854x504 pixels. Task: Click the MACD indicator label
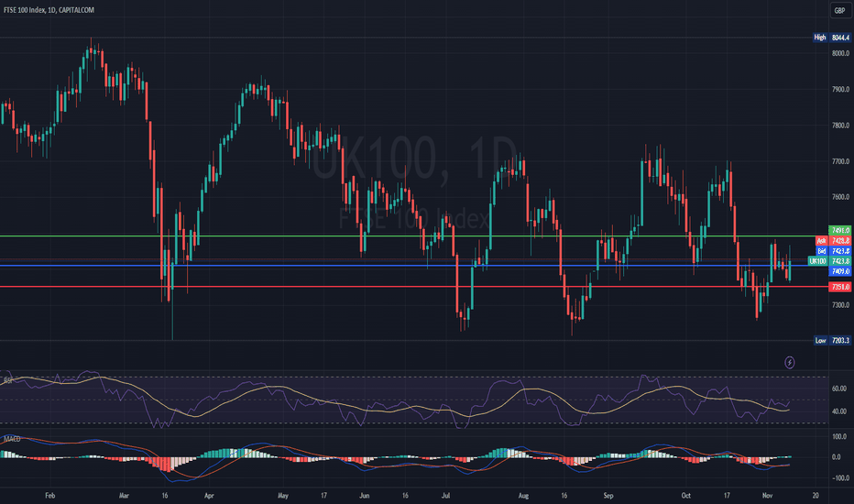11,439
